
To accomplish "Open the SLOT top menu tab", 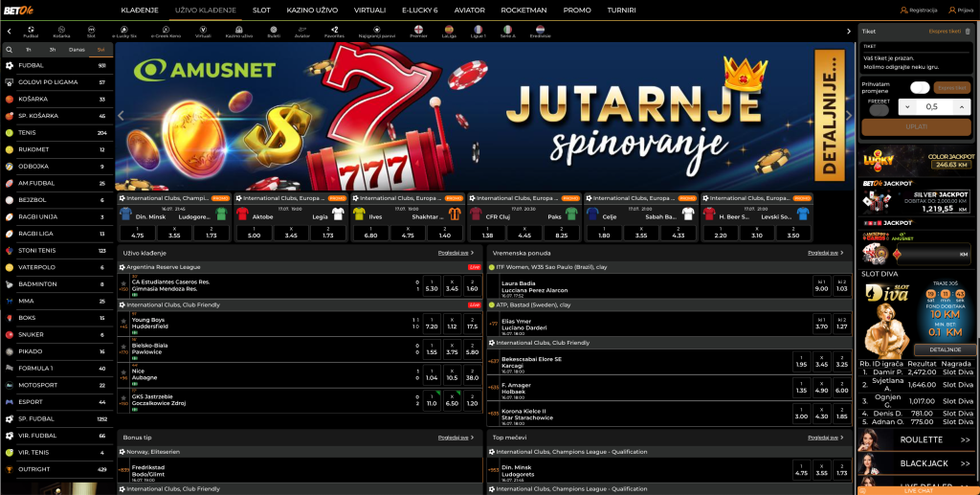I will click(x=262, y=11).
